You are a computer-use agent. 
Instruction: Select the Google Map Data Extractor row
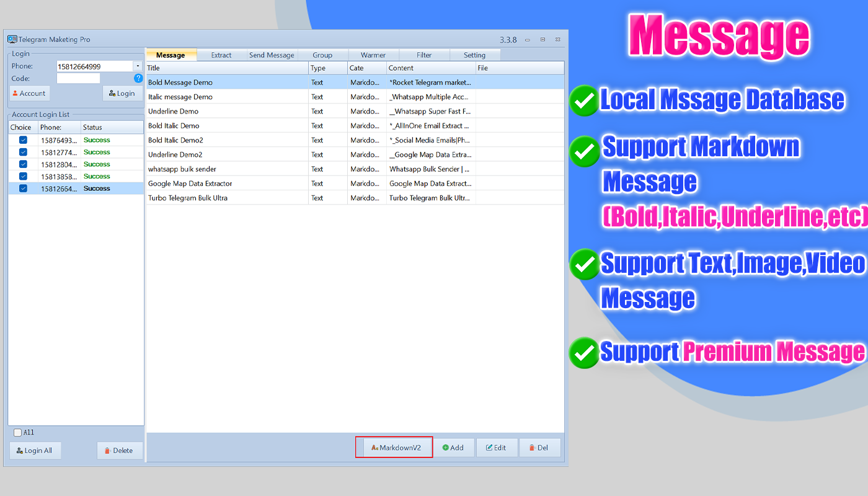[x=226, y=184]
